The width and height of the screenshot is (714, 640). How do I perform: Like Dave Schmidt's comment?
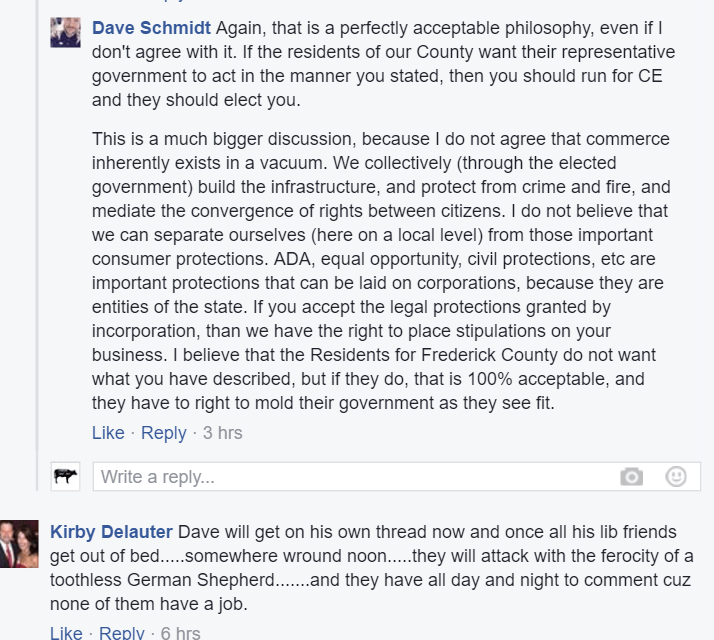[x=108, y=433]
